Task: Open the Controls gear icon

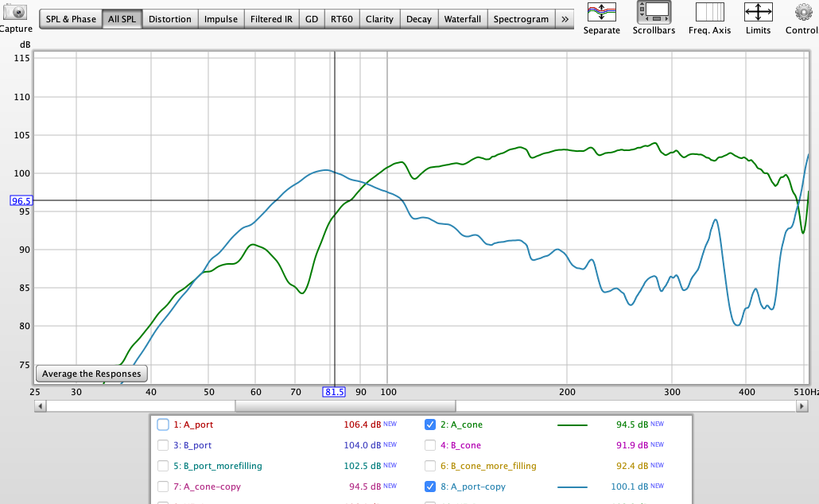Action: tap(804, 12)
